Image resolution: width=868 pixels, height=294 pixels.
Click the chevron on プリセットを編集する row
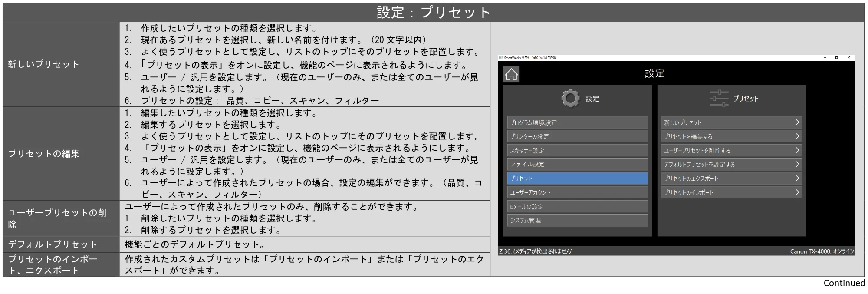point(797,136)
